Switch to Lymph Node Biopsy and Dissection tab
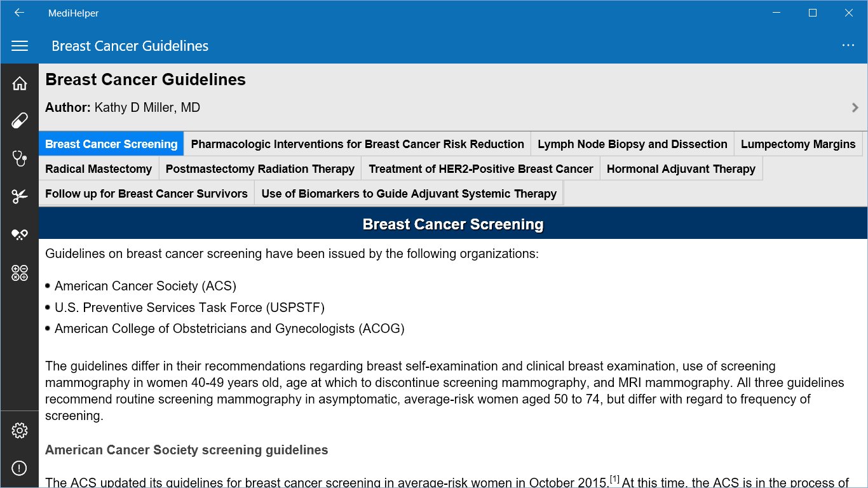The width and height of the screenshot is (868, 488). (x=632, y=144)
